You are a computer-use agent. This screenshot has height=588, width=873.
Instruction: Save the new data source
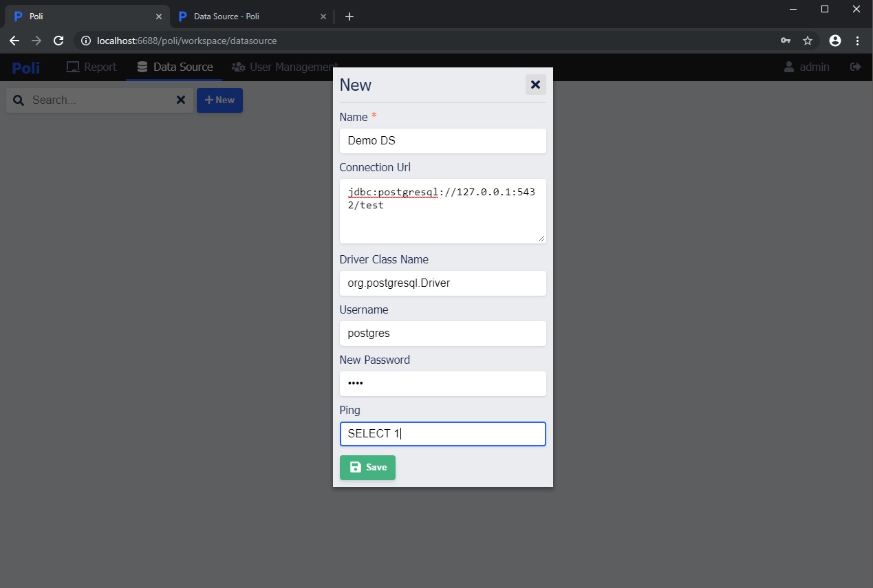(367, 468)
